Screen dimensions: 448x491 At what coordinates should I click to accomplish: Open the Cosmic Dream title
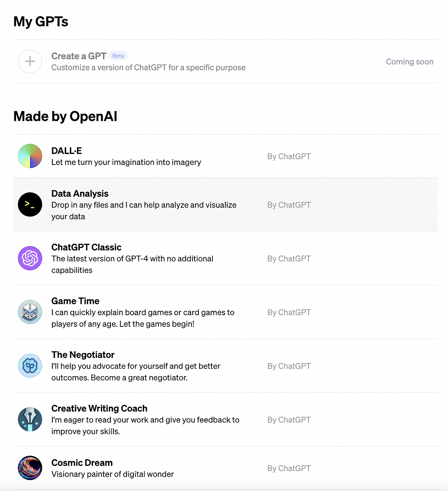[82, 463]
